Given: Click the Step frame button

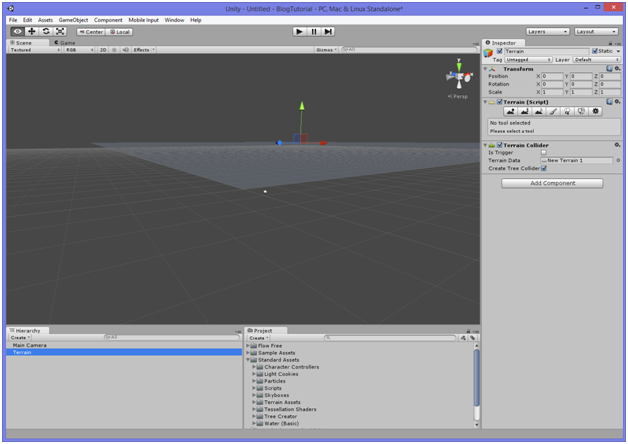Looking at the screenshot, I should [x=328, y=32].
